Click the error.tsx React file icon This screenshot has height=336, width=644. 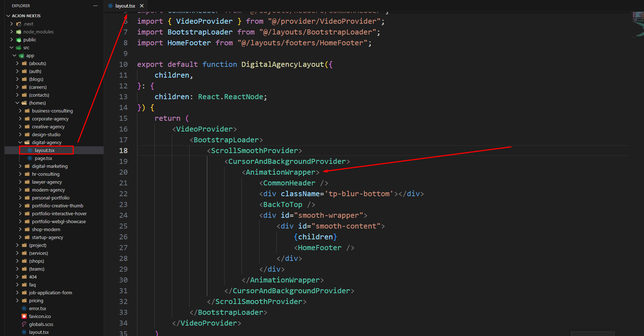click(24, 308)
